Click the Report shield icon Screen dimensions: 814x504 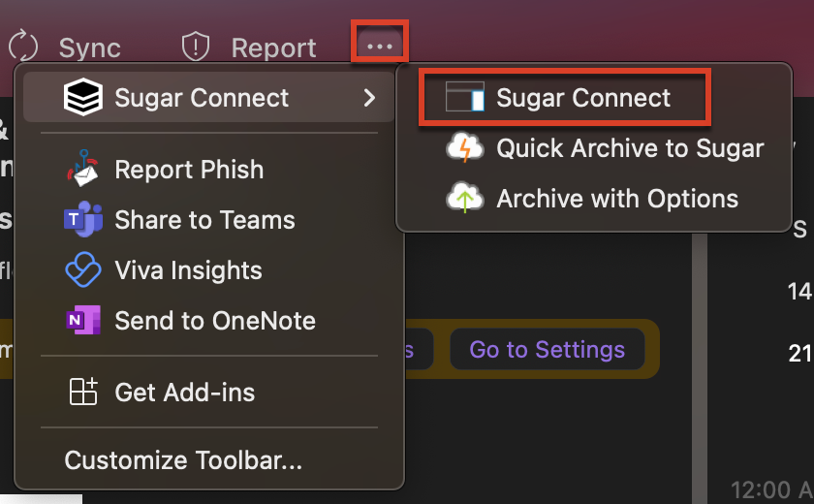pyautogui.click(x=196, y=47)
